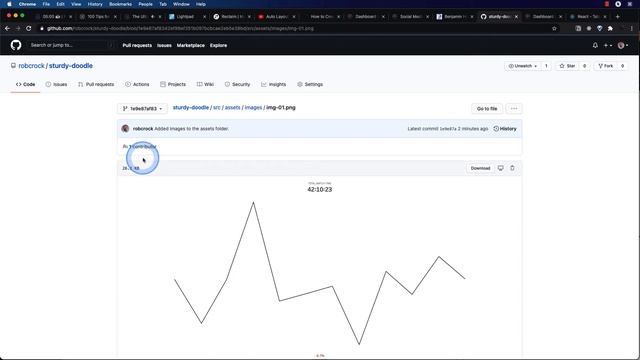Switch to the Security tab
The width and height of the screenshot is (640, 360).
(x=237, y=84)
